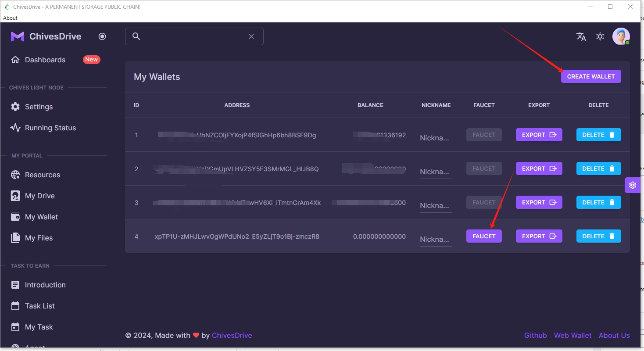The image size is (644, 351).
Task: Edit the Nickname field for wallet 3
Action: (x=436, y=205)
